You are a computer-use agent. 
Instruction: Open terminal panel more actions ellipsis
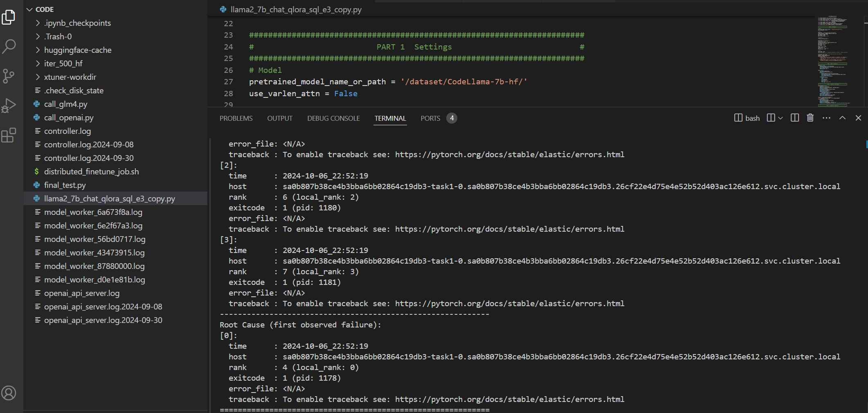point(826,118)
